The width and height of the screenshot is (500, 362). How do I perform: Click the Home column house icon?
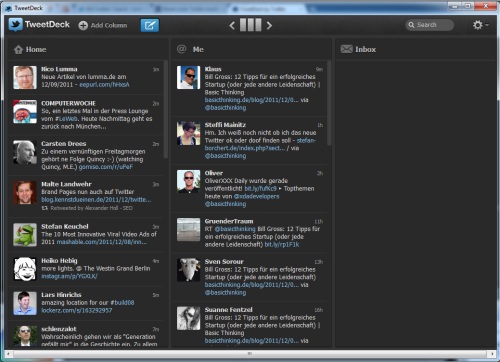(18, 49)
